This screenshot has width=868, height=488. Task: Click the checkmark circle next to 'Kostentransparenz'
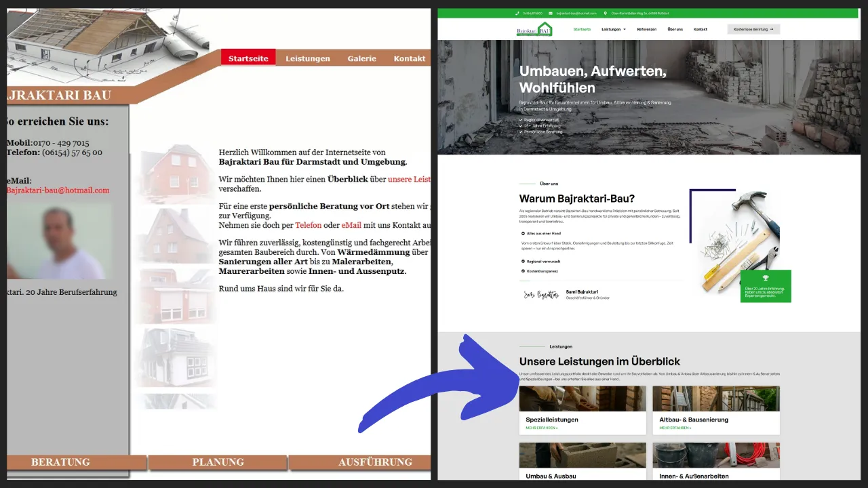(x=523, y=270)
